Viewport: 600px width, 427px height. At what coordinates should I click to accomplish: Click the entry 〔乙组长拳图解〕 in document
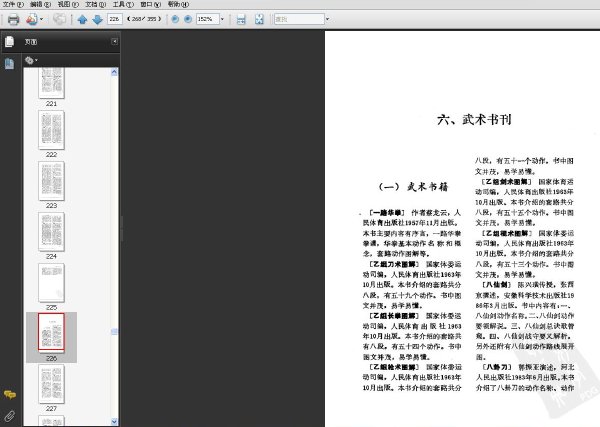394,316
